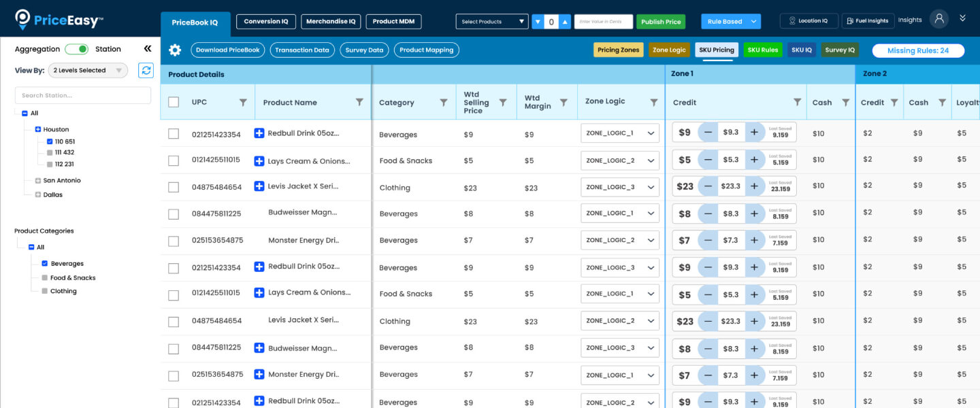
Task: Select all rows with header checkbox
Action: [x=174, y=102]
